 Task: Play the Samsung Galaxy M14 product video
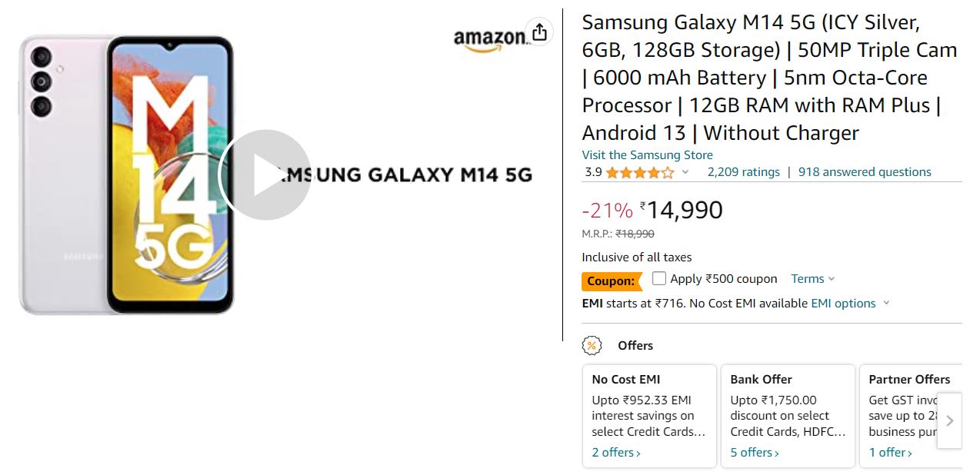[265, 175]
